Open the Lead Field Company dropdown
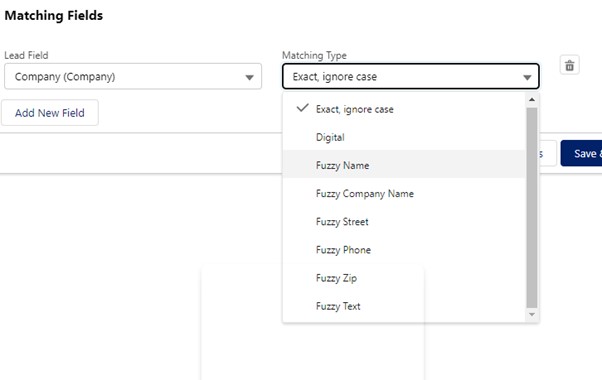Image resolution: width=602 pixels, height=380 pixels. coord(133,76)
